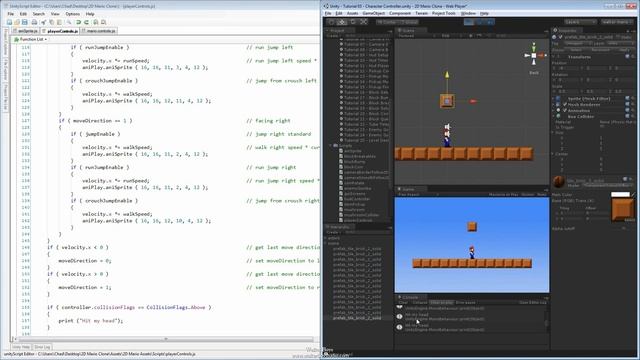Switch to the aniSprite.js tab
The image size is (640, 360).
(x=25, y=31)
